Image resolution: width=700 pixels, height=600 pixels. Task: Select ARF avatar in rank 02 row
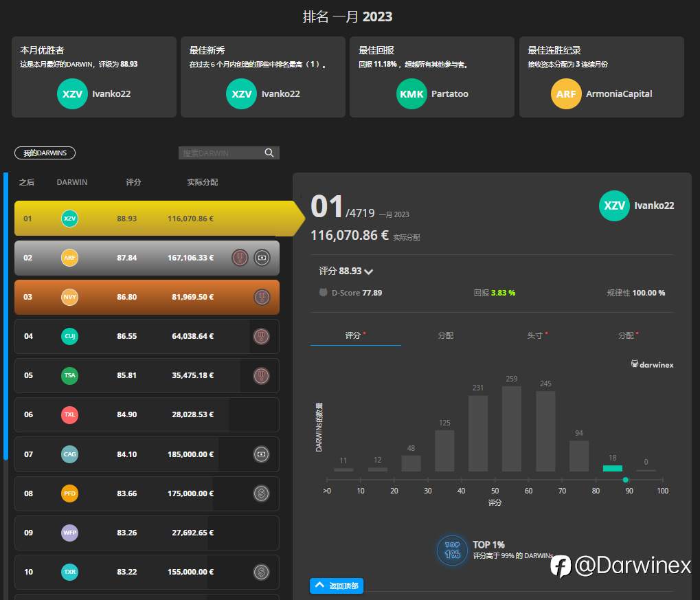69,258
